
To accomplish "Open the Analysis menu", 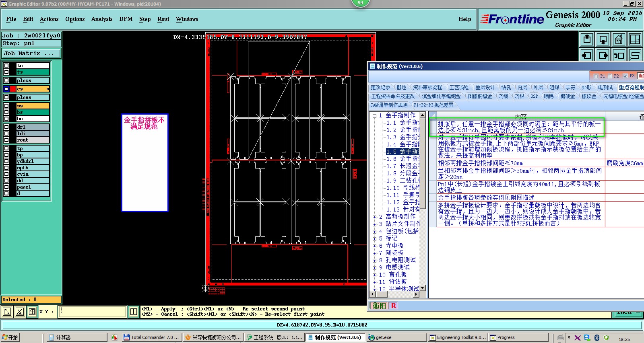I will point(102,19).
